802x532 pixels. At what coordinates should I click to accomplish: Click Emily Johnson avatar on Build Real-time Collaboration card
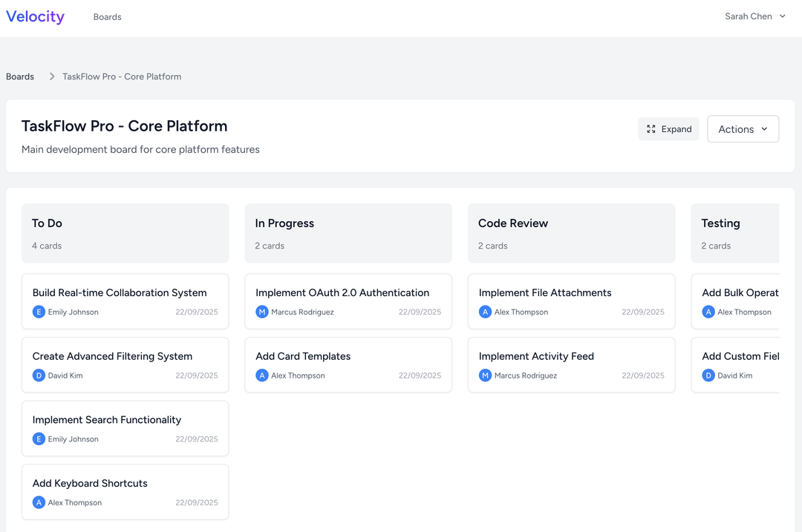[x=39, y=312]
